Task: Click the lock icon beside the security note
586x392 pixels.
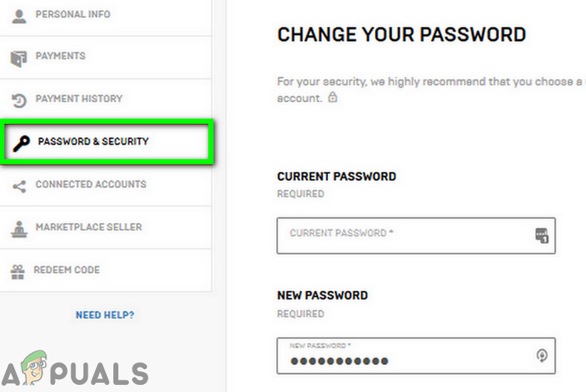Action: pos(332,98)
